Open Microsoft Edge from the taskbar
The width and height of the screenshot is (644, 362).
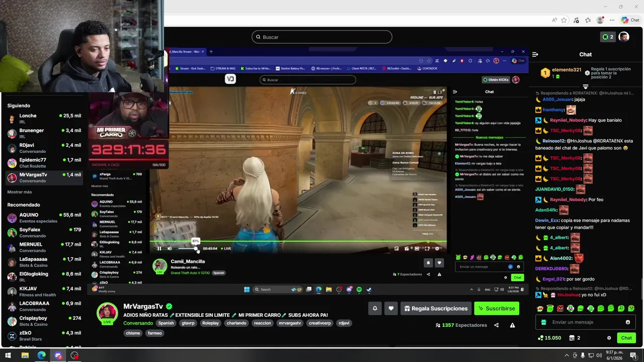pyautogui.click(x=41, y=355)
